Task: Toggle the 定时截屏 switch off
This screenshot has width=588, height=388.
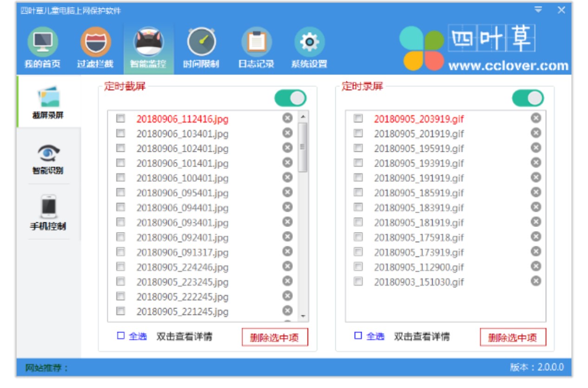Action: pos(291,98)
